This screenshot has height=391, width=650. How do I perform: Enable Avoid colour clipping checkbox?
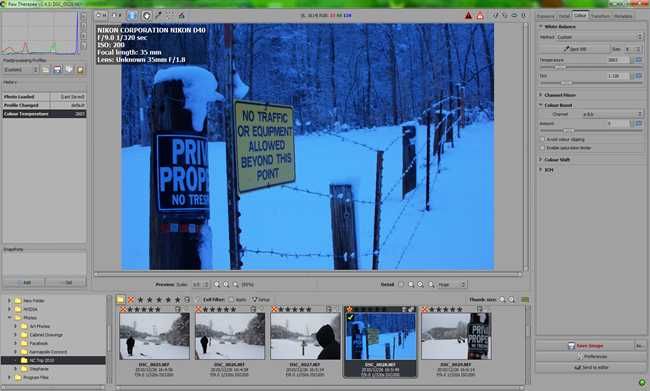(x=542, y=139)
